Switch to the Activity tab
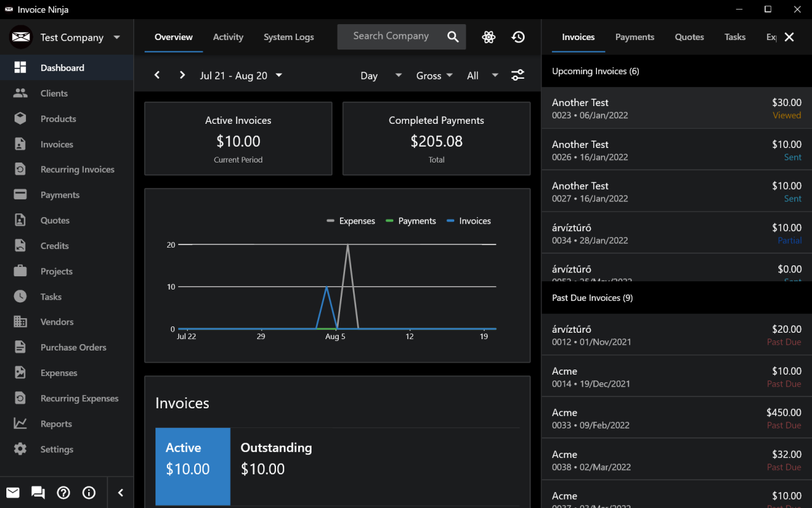The height and width of the screenshot is (508, 812). coord(228,37)
